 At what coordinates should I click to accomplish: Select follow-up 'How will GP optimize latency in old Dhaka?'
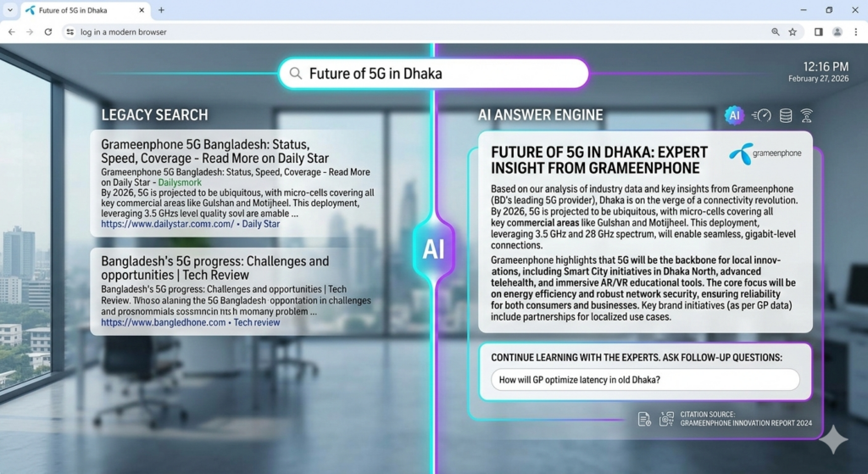pyautogui.click(x=645, y=380)
